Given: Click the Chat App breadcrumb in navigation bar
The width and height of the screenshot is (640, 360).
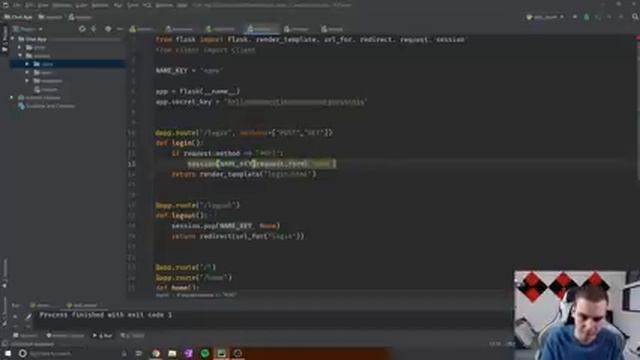Looking at the screenshot, I should [x=18, y=17].
